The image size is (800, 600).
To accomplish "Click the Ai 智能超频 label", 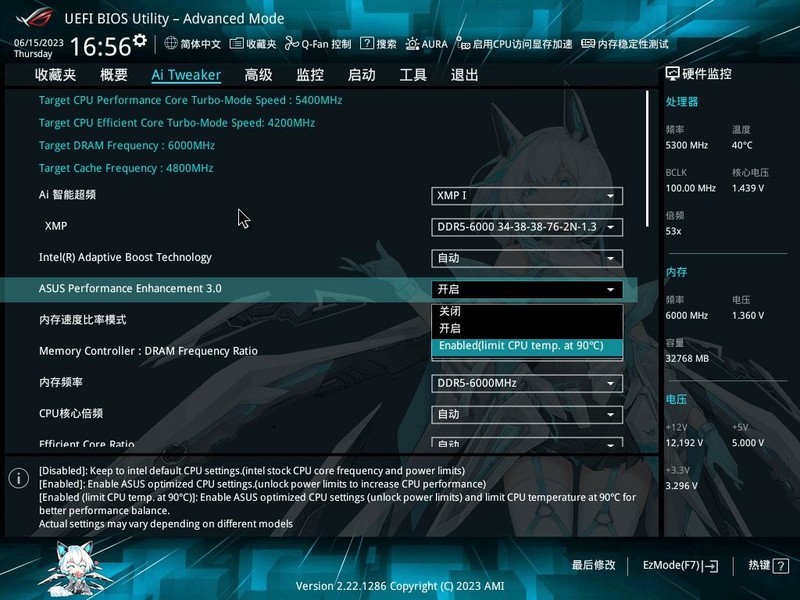I will [67, 195].
